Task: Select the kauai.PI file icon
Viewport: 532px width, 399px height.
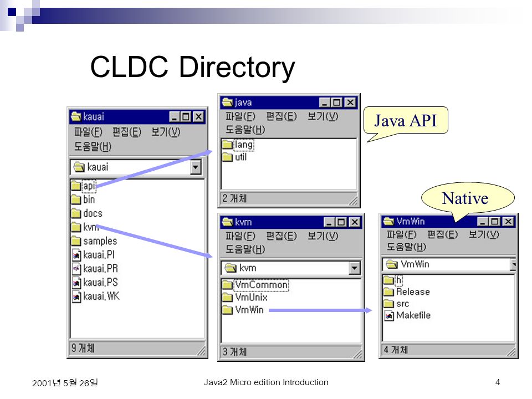Action: [x=76, y=255]
